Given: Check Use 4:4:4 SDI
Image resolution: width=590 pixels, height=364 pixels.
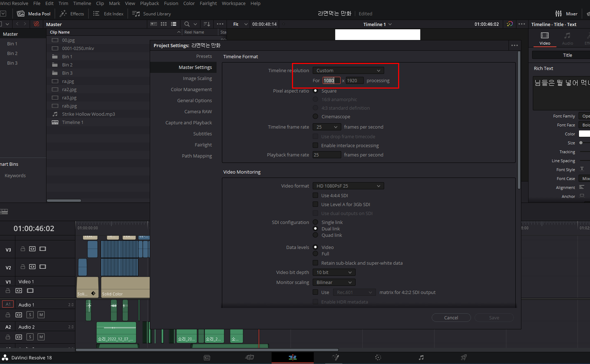Looking at the screenshot, I should coord(315,195).
